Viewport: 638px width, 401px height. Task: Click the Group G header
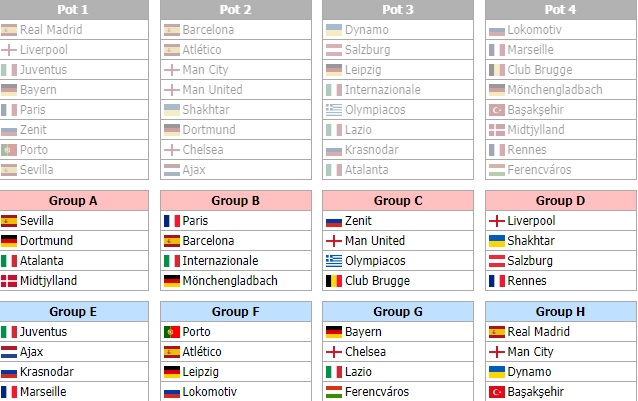tap(398, 312)
